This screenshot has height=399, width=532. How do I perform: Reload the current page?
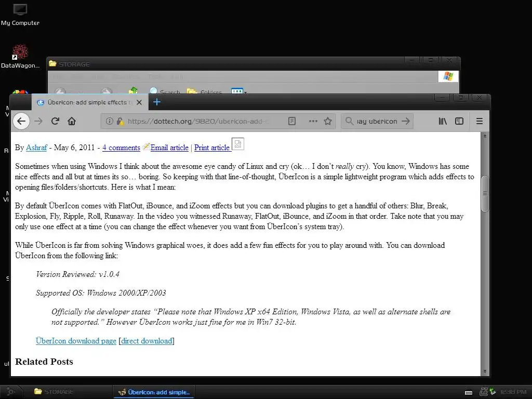point(55,121)
